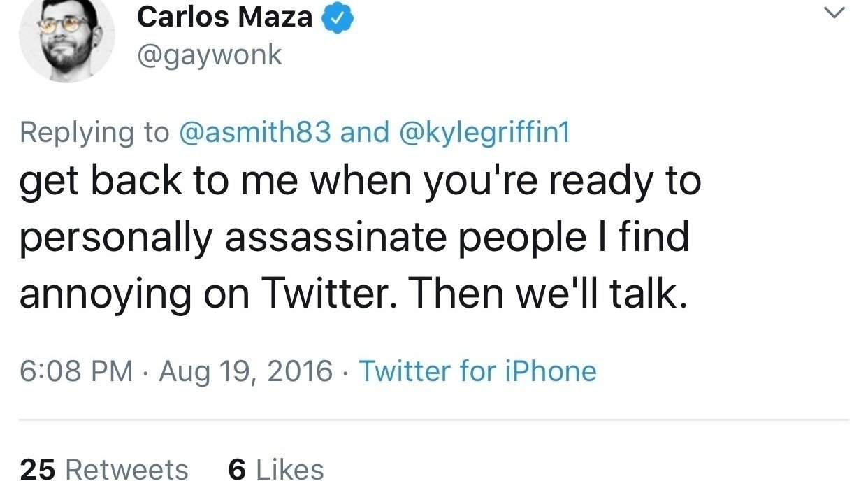Select the tweet timestamp Aug 19, 2016
Screen dimensions: 868x488
(x=244, y=371)
